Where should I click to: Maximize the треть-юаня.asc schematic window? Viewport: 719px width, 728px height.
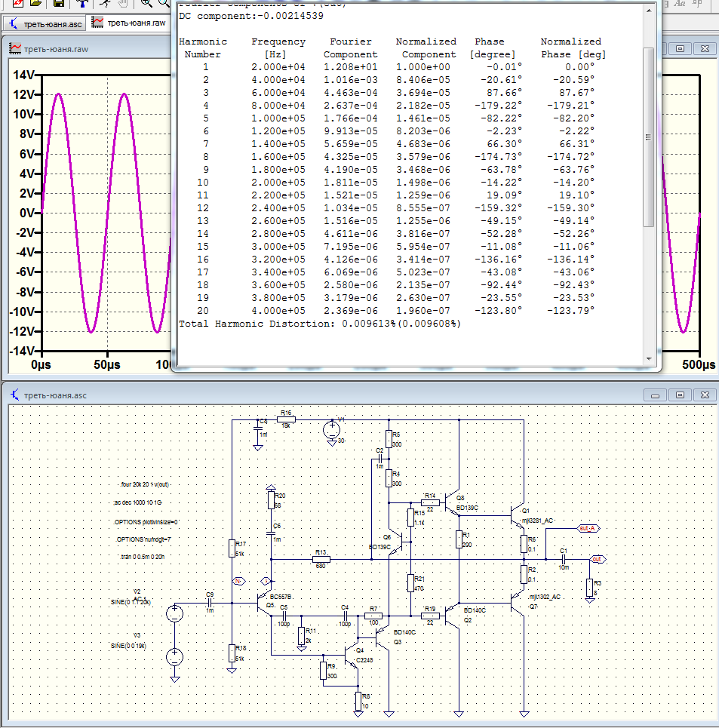[680, 395]
